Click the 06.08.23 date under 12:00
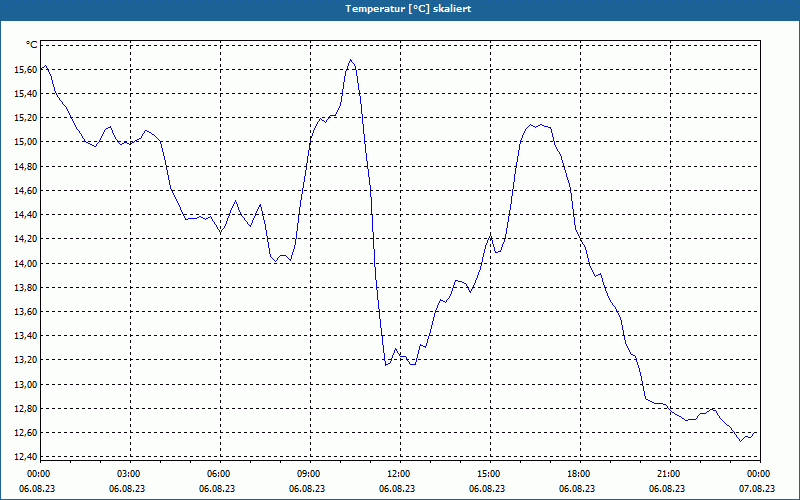 tap(396, 489)
